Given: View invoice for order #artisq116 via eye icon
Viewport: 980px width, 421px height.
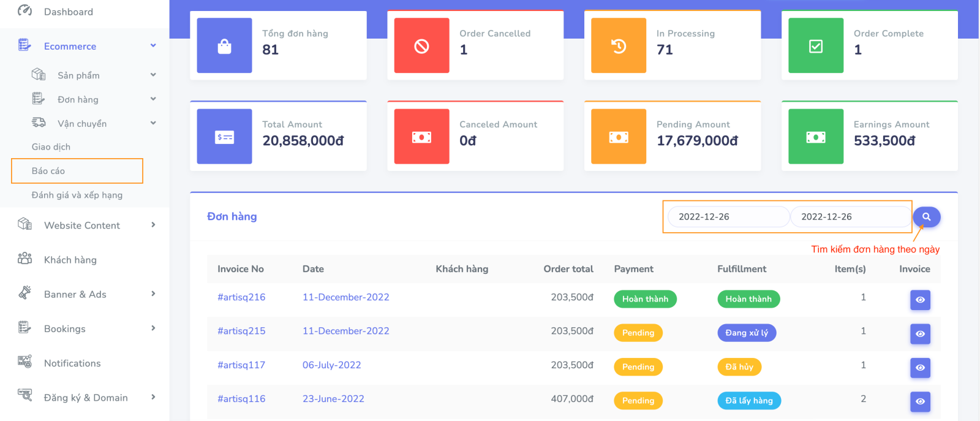Looking at the screenshot, I should coord(920,401).
